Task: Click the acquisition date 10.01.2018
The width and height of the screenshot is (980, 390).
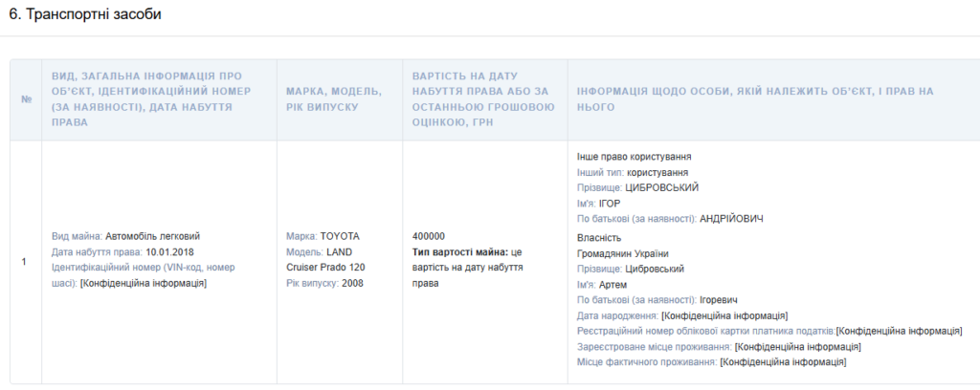Action: [x=172, y=252]
